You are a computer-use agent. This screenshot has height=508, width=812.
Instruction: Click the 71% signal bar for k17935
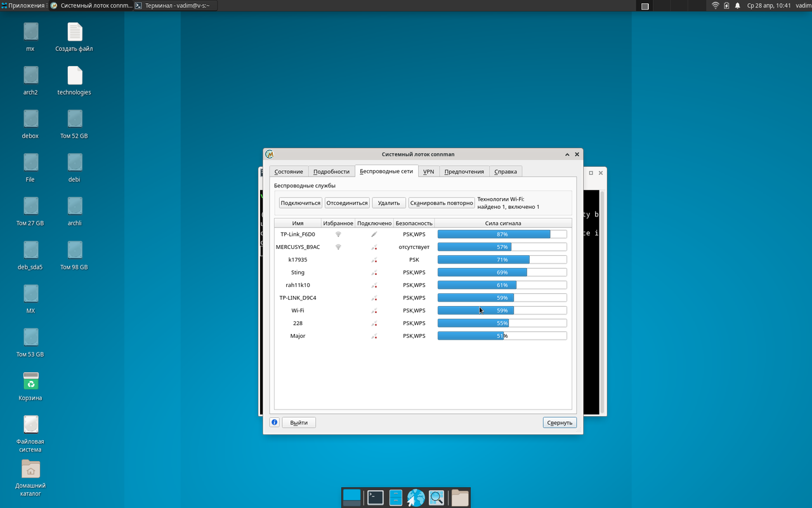pos(502,260)
